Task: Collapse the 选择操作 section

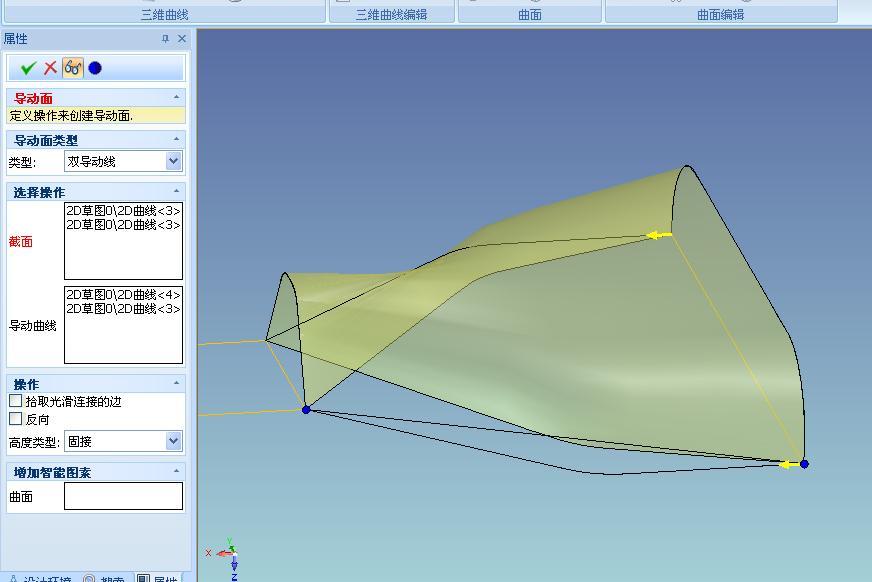Action: point(177,191)
